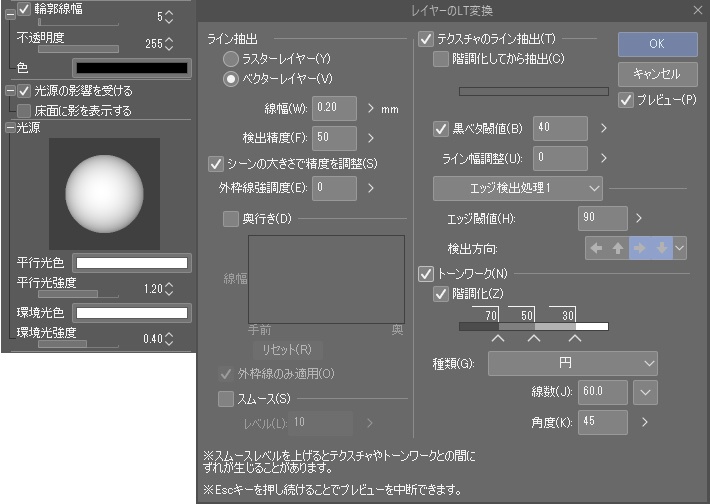710x504 pixels.
Task: Click the 線幅(W) input field
Action: pyautogui.click(x=334, y=108)
